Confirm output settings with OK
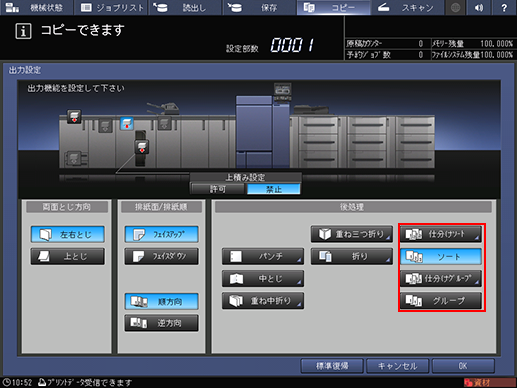517x388 pixels. pyautogui.click(x=463, y=366)
